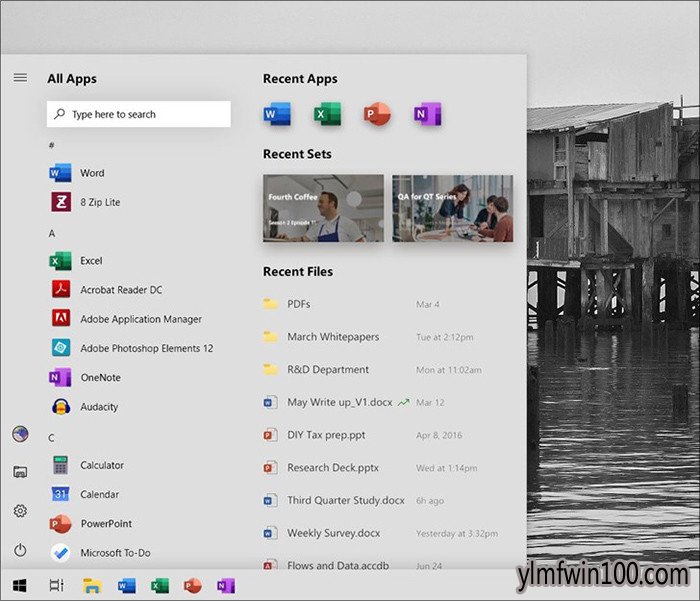
Task: Jump to the # letter header
Action: click(x=52, y=145)
